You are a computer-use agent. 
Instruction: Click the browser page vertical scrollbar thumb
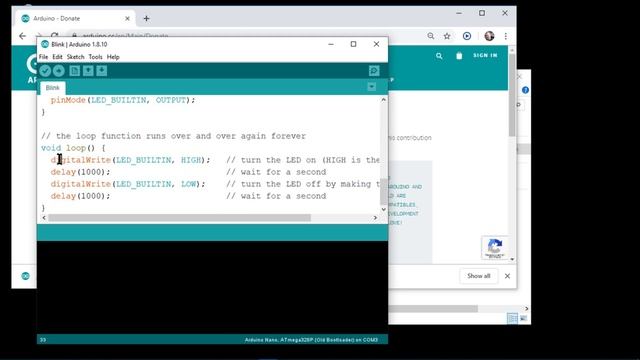coord(512,95)
